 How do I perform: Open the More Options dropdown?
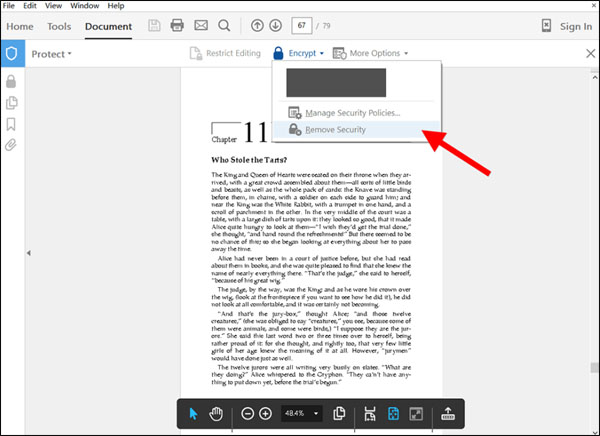[x=370, y=53]
